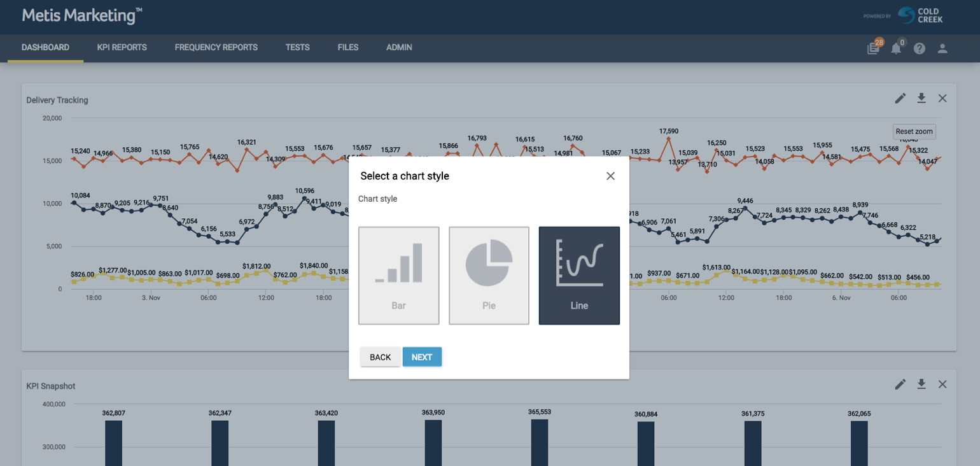Click the Delivery Tracking title
The height and width of the screenshot is (466, 980).
[57, 100]
